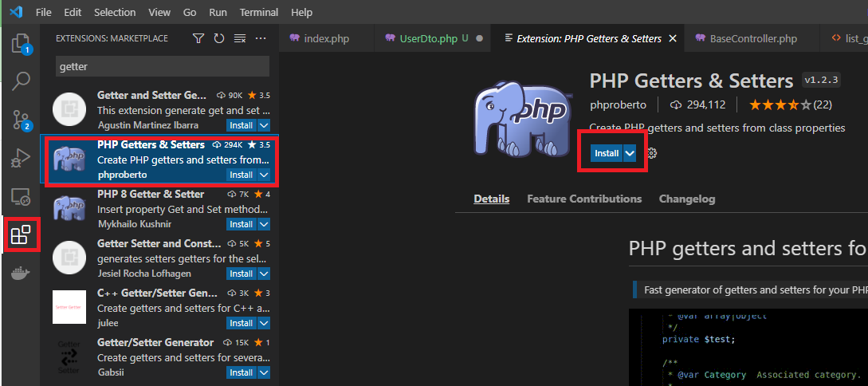Select the Changelog tab
This screenshot has height=386, width=868.
[x=687, y=199]
